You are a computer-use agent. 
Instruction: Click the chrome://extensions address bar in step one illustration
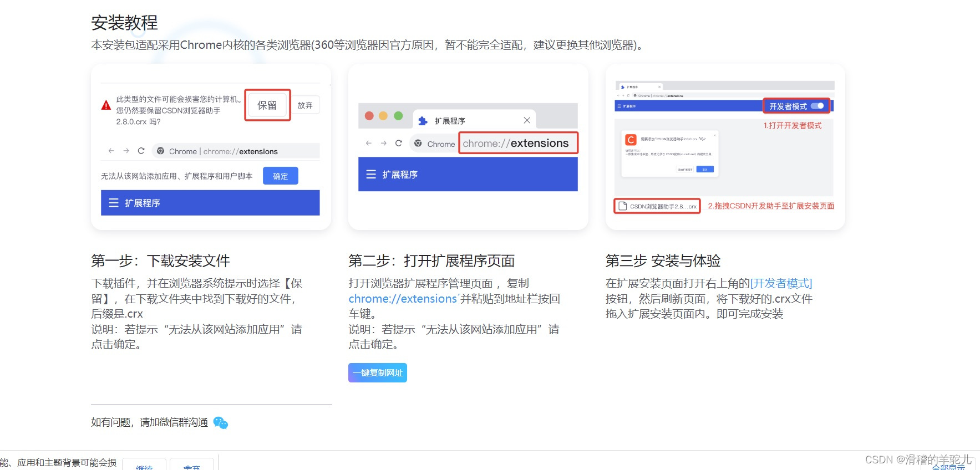pos(237,151)
